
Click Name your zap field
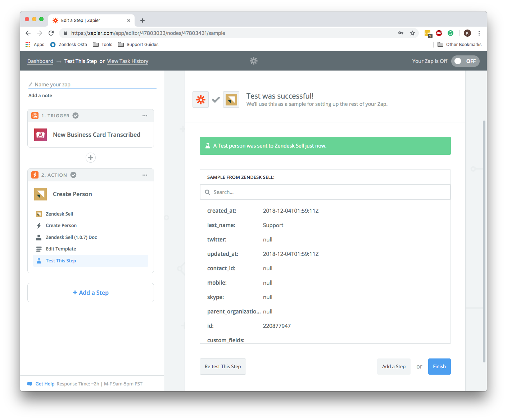92,85
